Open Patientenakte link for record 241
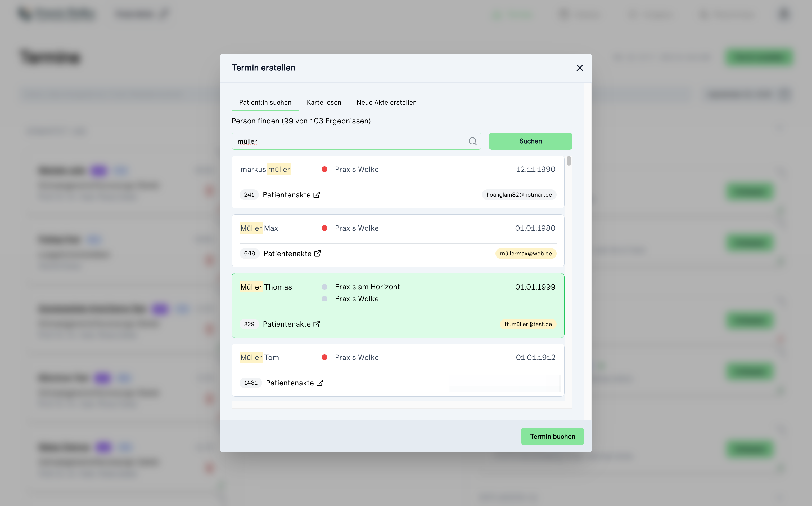This screenshot has height=506, width=812. (286, 195)
